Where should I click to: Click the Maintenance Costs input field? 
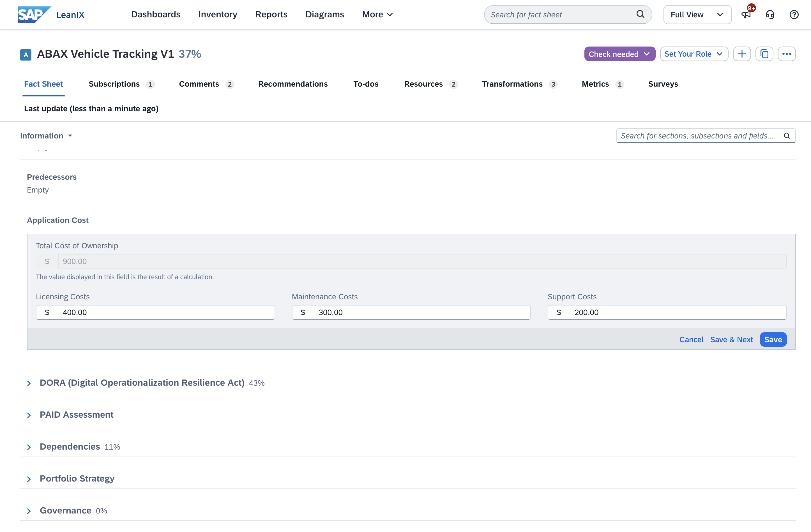[411, 312]
